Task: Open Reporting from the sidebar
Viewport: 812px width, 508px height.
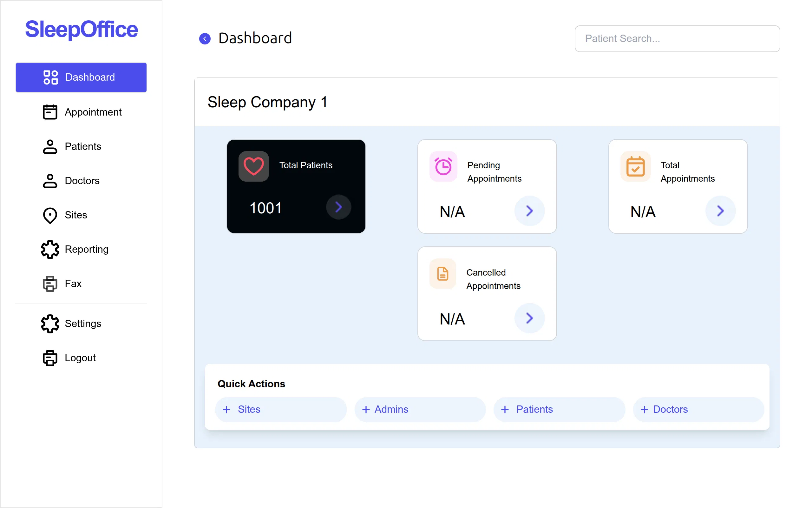Action: point(81,249)
